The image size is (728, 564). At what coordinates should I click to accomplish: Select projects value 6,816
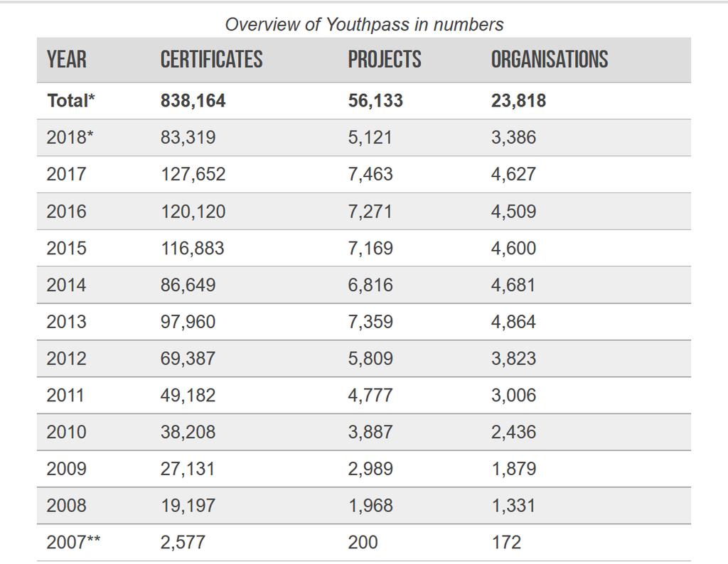pyautogui.click(x=370, y=285)
